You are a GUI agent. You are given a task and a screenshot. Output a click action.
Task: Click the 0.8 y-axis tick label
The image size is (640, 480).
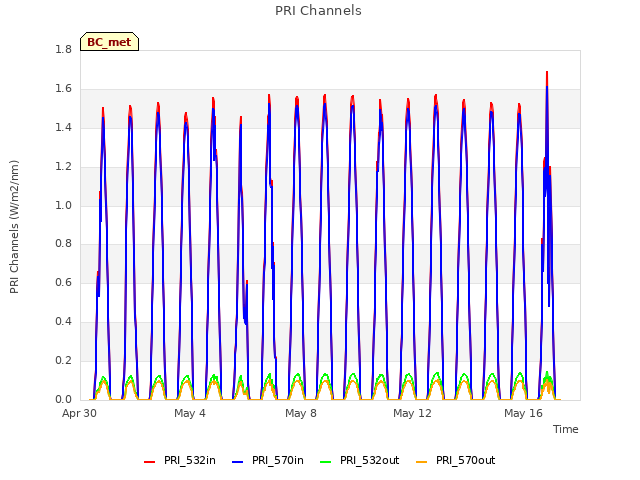(63, 244)
